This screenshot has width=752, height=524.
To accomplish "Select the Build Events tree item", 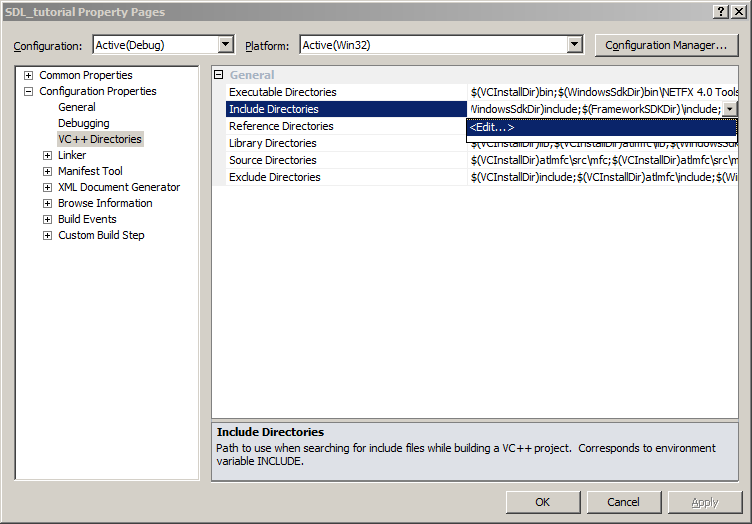I will (87, 220).
